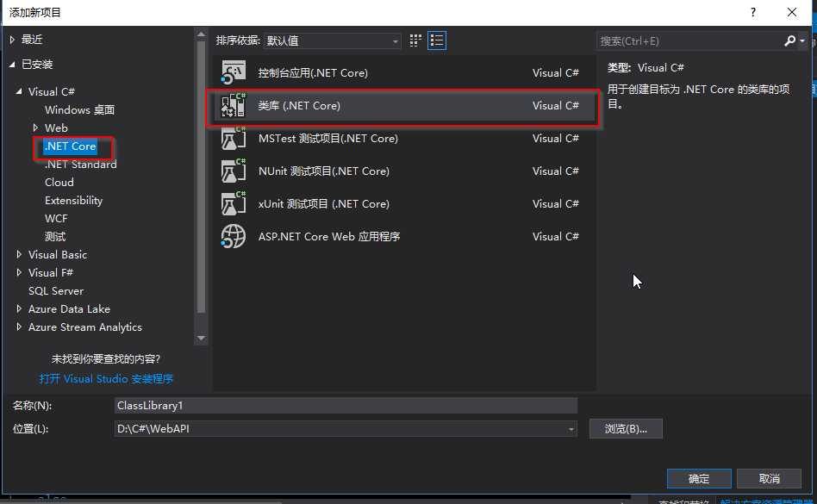This screenshot has height=504, width=817.
Task: Select 类库 (.NET Core) template name
Action: [299, 106]
